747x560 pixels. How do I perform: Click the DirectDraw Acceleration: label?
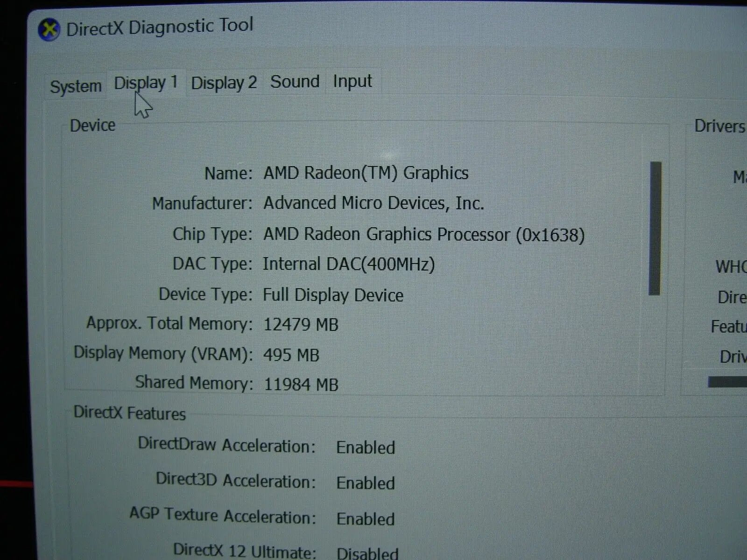pyautogui.click(x=227, y=445)
